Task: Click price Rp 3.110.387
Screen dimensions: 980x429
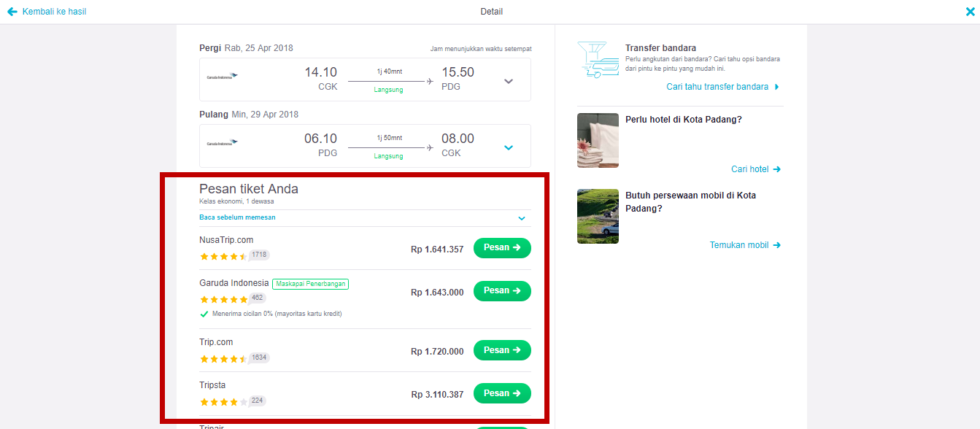Action: point(437,395)
